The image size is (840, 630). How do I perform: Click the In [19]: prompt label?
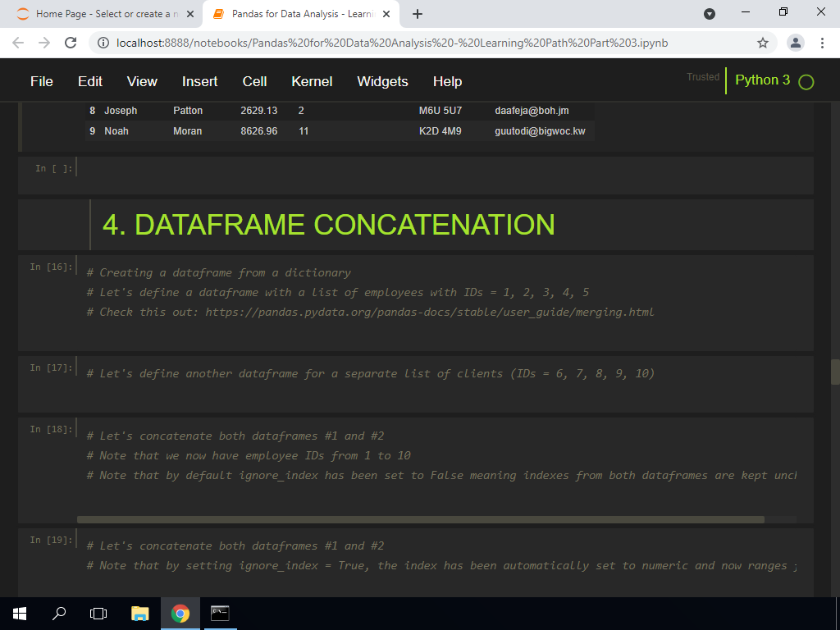point(51,540)
